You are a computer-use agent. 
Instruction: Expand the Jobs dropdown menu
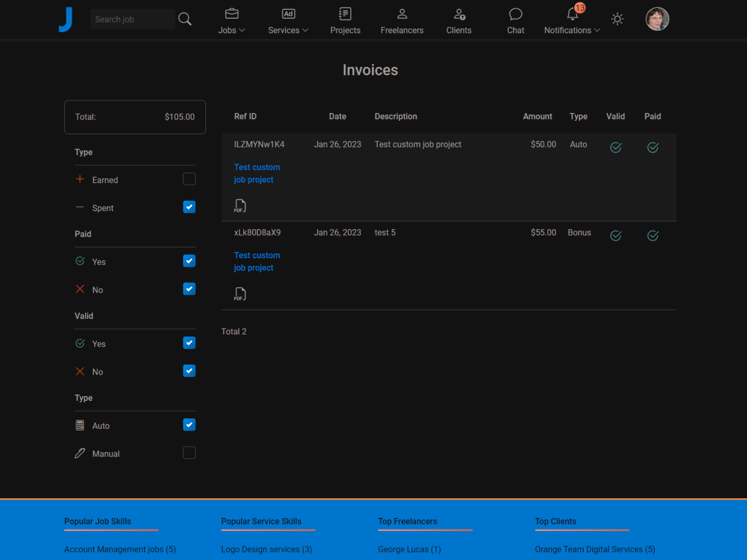coord(232,30)
